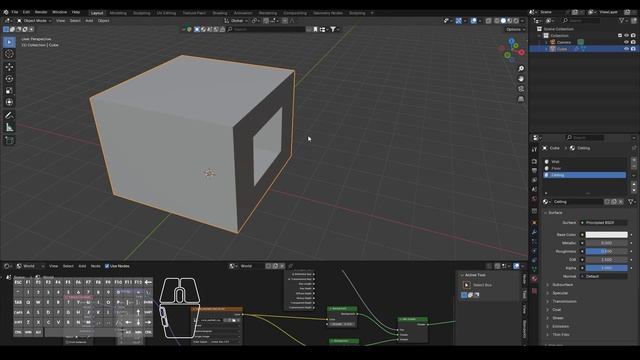Toggle X-ray mode in viewport header
Viewport: 640px width, 360px height.
tap(488, 20)
